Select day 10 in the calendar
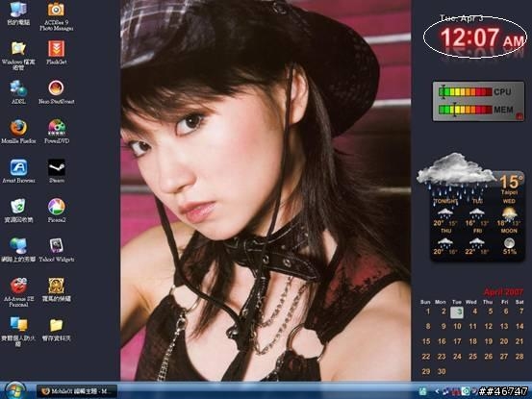 pyautogui.click(x=457, y=327)
